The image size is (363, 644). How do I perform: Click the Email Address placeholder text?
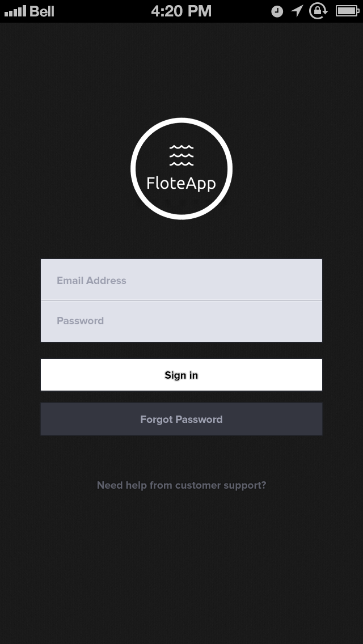(91, 280)
